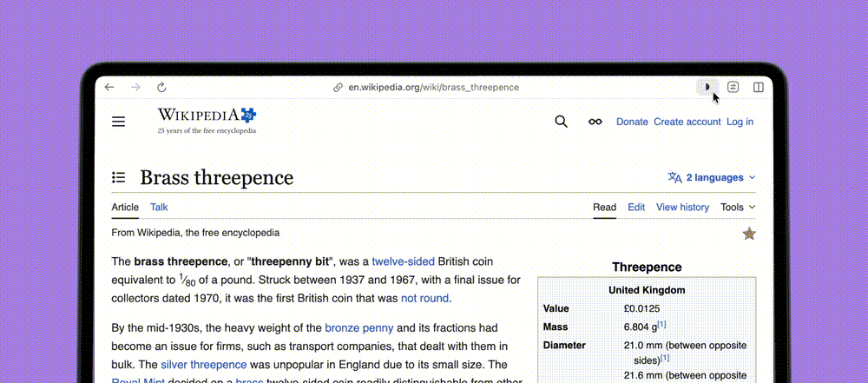Click the Donate link
Image resolution: width=868 pixels, height=383 pixels.
(x=632, y=122)
